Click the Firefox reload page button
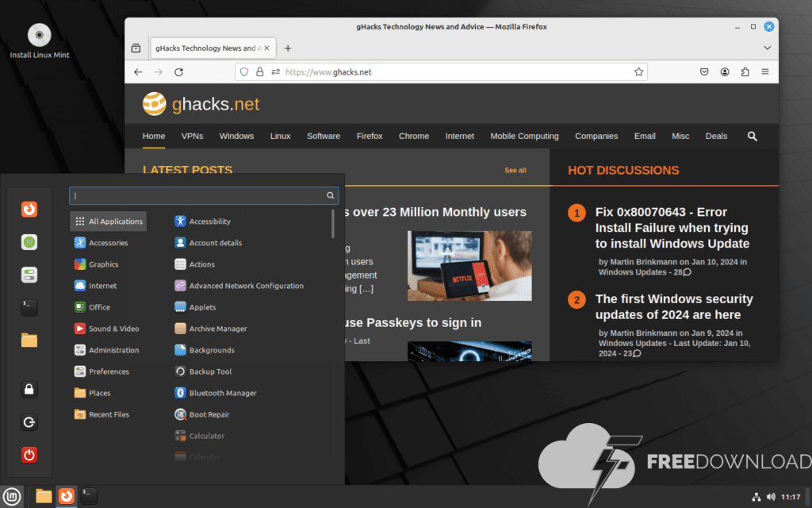This screenshot has height=508, width=812. [179, 72]
